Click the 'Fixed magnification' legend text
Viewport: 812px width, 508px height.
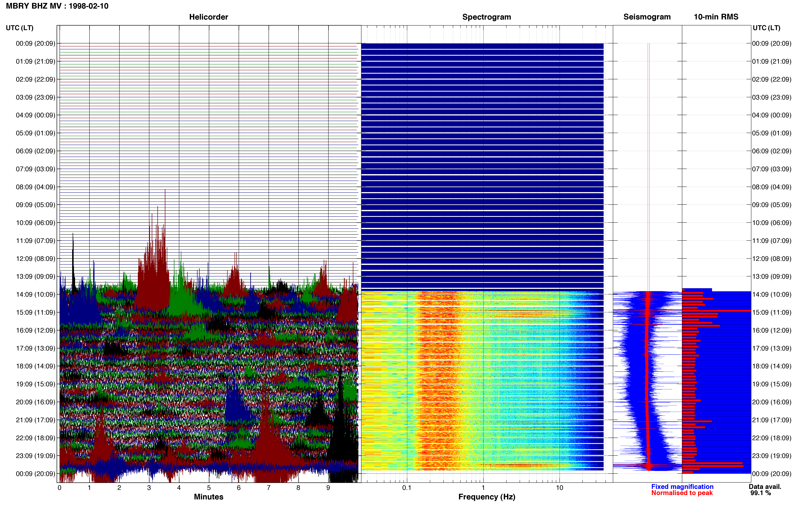(682, 486)
